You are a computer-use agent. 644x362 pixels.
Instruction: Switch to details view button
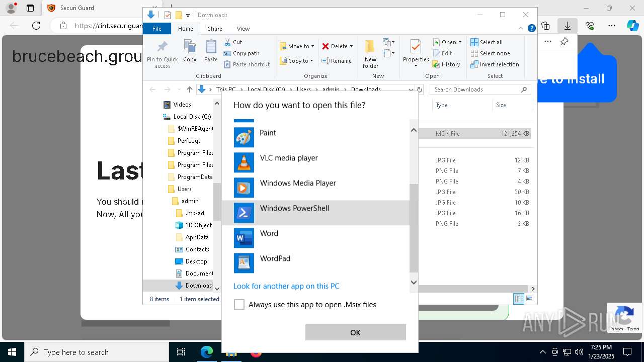click(x=519, y=299)
